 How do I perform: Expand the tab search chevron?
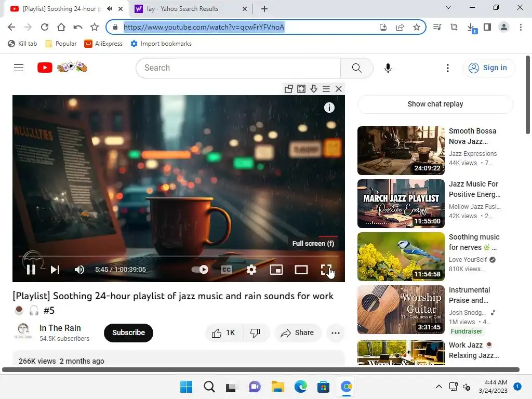(x=448, y=7)
